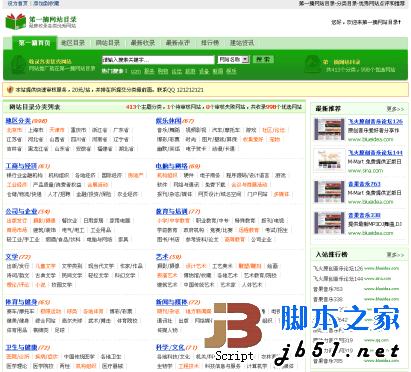Click the 重庆市 region link
This screenshot has width=411, height=372.
78,130
